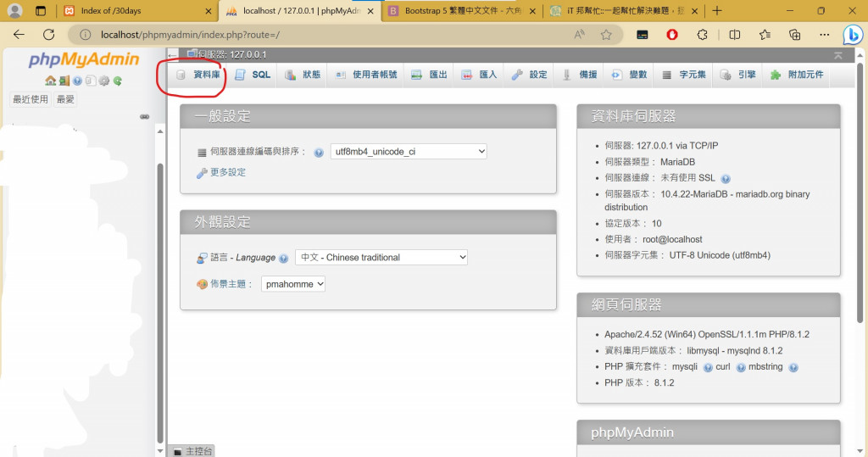Open the 引擎 engines tab
Image resolution: width=868 pixels, height=457 pixels.
pos(738,75)
